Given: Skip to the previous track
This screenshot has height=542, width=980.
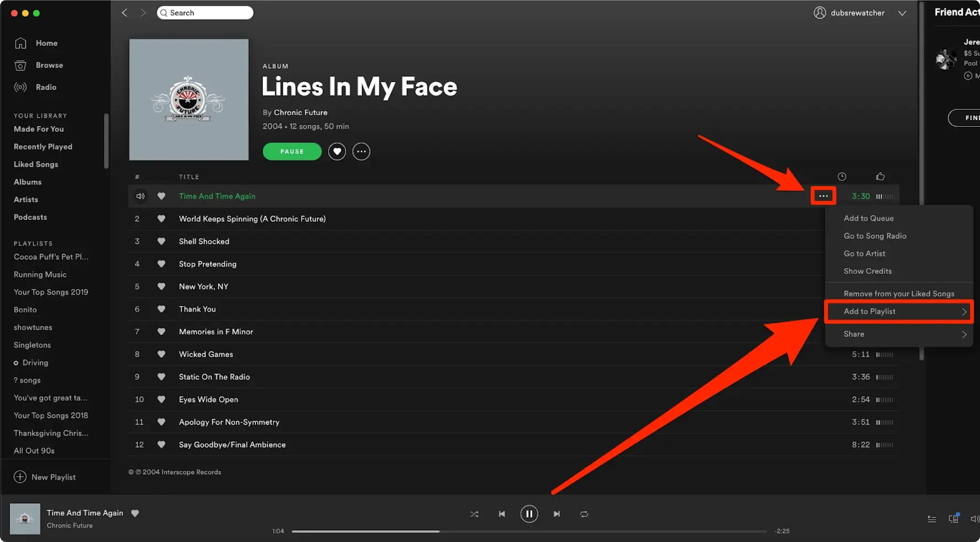Looking at the screenshot, I should 502,514.
